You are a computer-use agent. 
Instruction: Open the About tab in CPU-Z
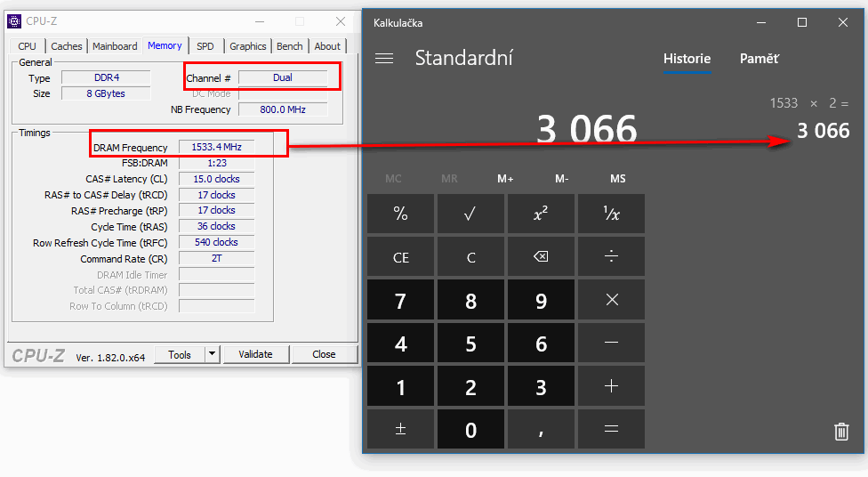click(327, 46)
